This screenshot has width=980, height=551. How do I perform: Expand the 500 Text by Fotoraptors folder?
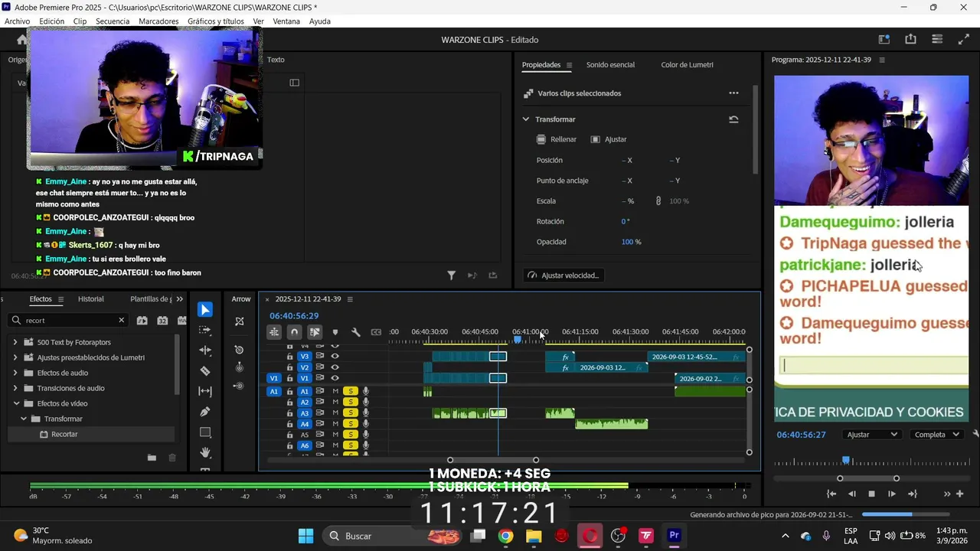pos(15,342)
